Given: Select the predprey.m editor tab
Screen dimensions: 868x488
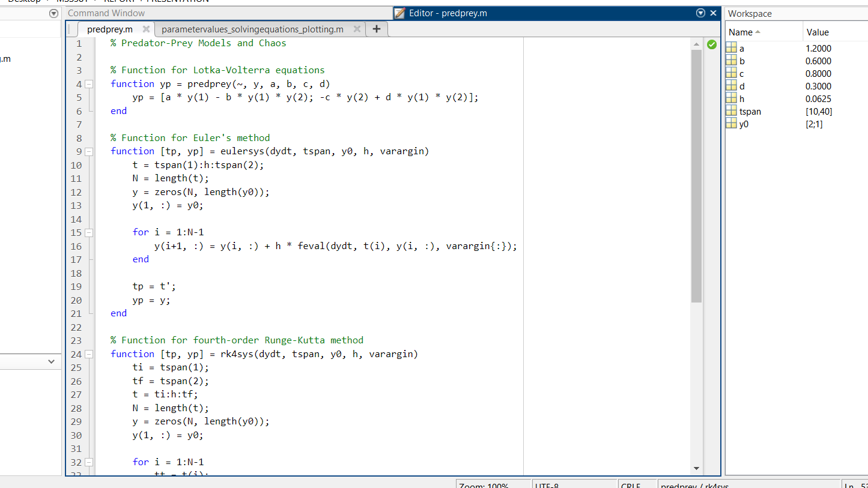Looking at the screenshot, I should coord(109,28).
